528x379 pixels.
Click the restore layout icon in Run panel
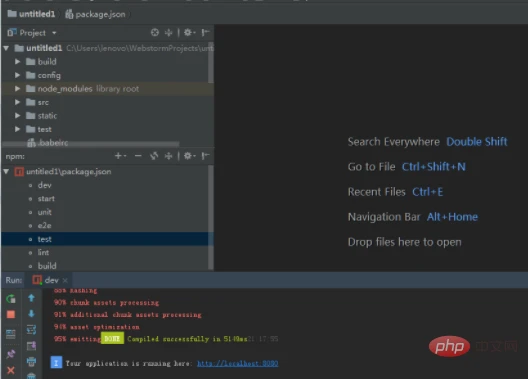click(11, 334)
